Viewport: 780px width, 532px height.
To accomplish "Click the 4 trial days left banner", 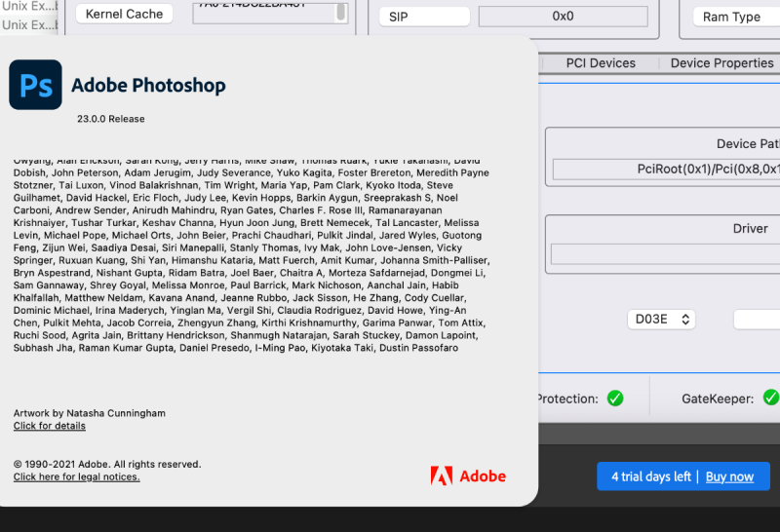I will [683, 476].
